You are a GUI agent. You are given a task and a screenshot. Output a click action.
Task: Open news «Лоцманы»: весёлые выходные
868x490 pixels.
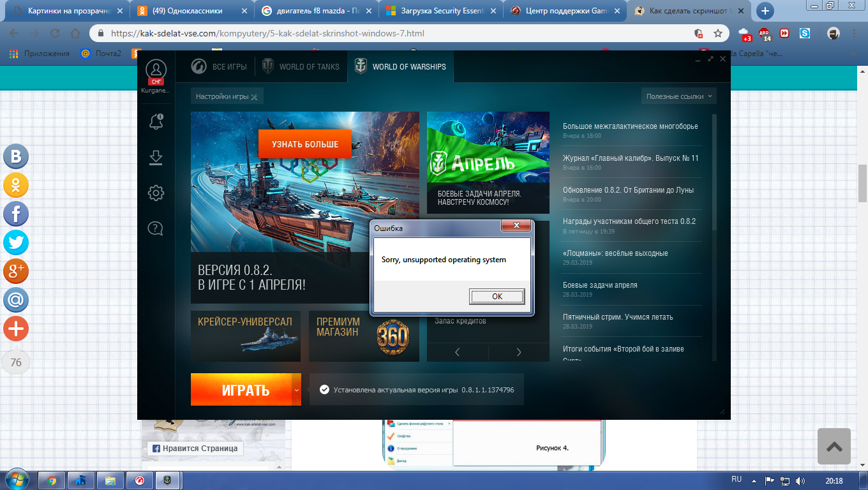pos(615,253)
